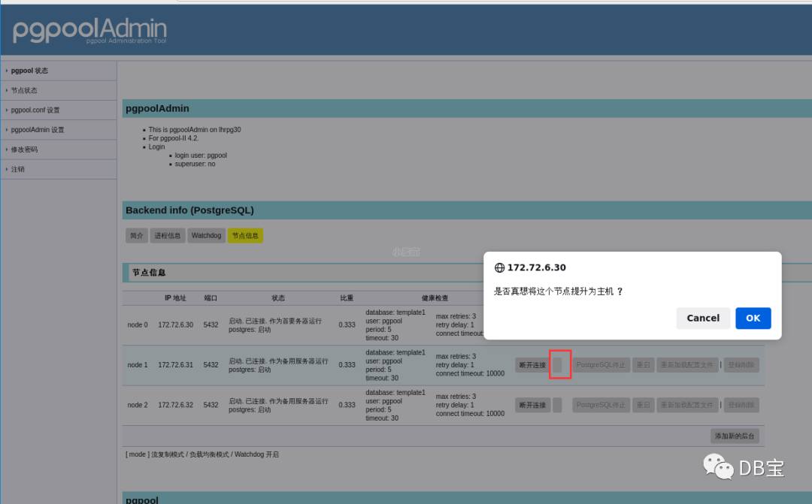Image resolution: width=812 pixels, height=504 pixels.
Task: Click 重新加载配置文件 for node 1
Action: 687,365
